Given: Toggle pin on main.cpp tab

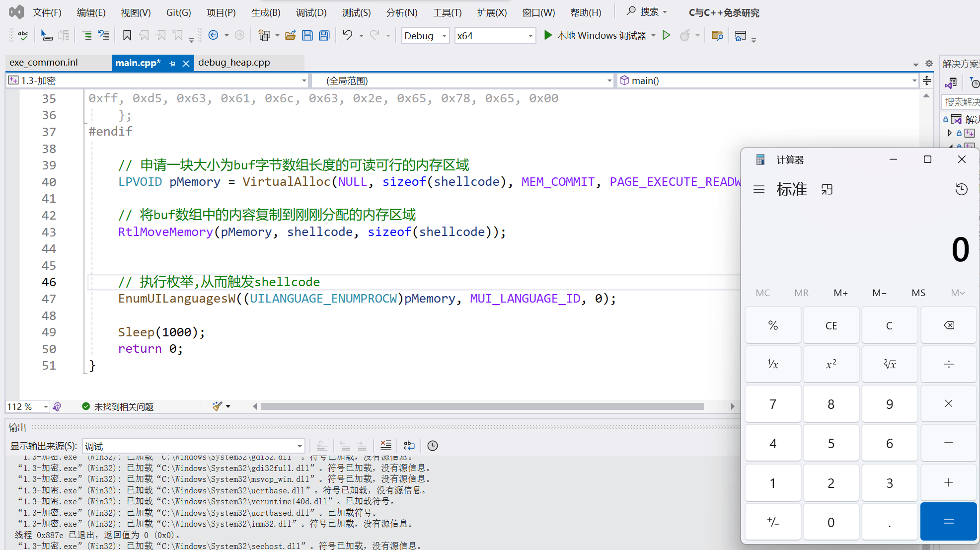Looking at the screenshot, I should click(x=172, y=63).
